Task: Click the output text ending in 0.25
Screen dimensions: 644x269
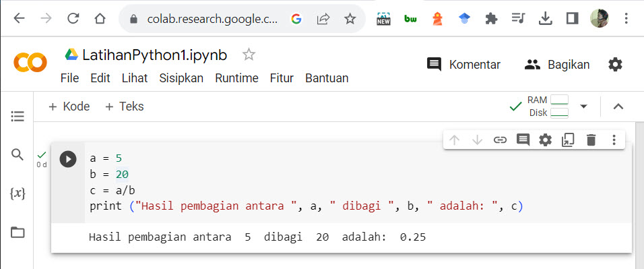Action: click(x=257, y=237)
